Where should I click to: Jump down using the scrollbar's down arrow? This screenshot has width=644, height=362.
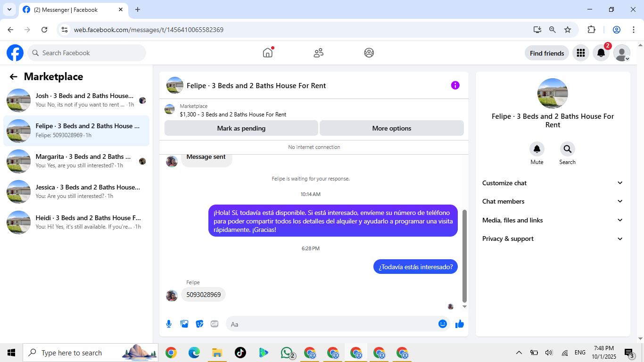coord(464,306)
